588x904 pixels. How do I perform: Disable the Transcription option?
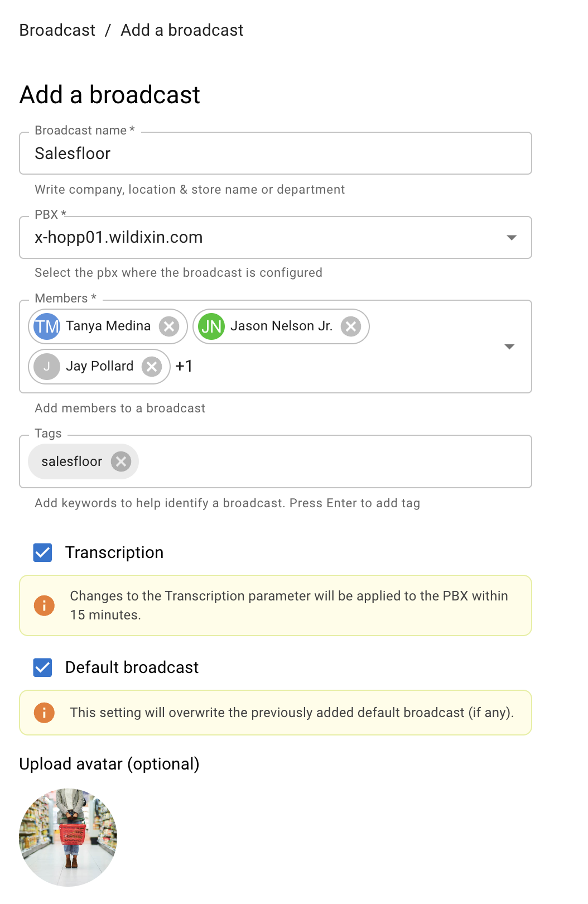click(42, 552)
